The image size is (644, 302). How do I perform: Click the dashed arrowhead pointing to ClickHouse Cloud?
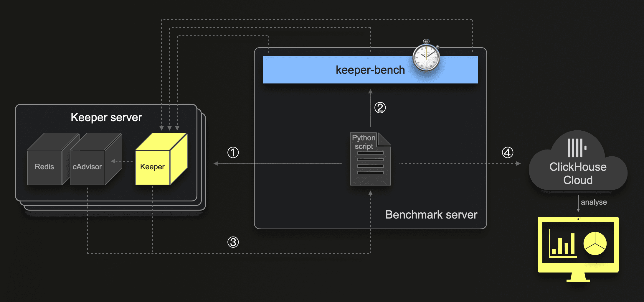pyautogui.click(x=518, y=163)
